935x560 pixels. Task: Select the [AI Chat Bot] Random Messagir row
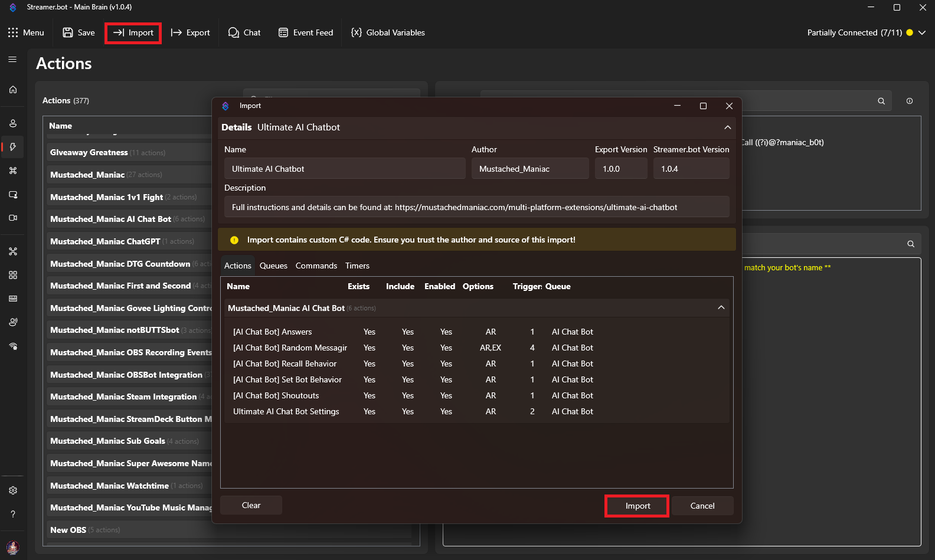[477, 348]
